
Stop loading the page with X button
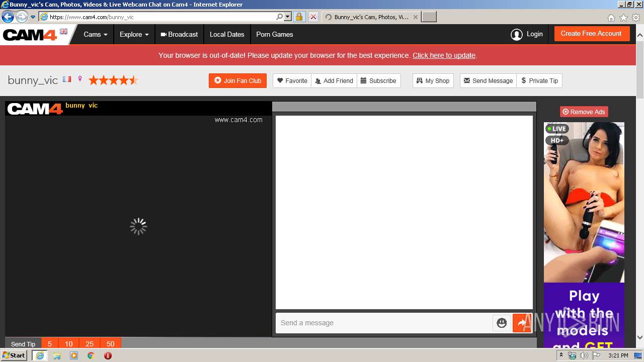pos(313,17)
